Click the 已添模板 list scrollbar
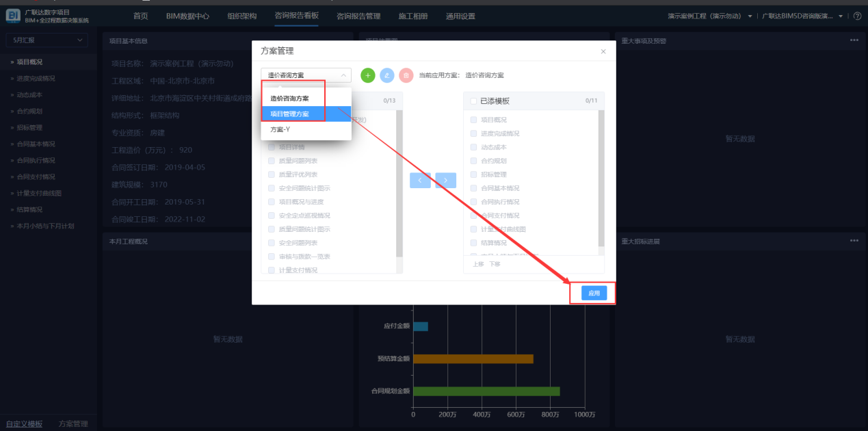868x431 pixels. pyautogui.click(x=601, y=179)
